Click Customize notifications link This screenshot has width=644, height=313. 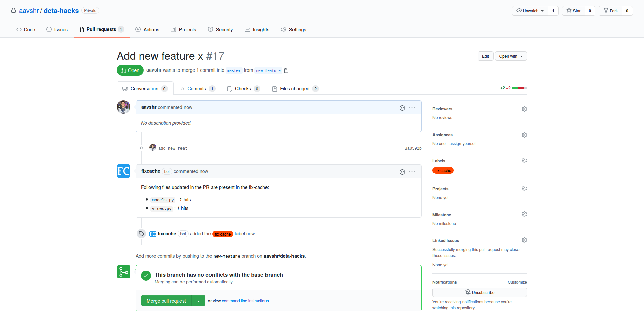(x=517, y=282)
